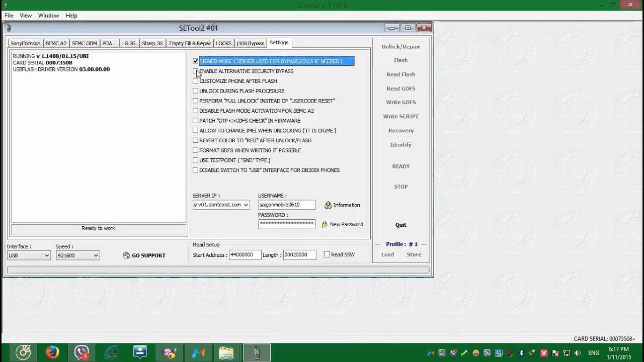The image size is (644, 362).
Task: Open File Explorer folder icon on taskbar
Action: tap(227, 352)
